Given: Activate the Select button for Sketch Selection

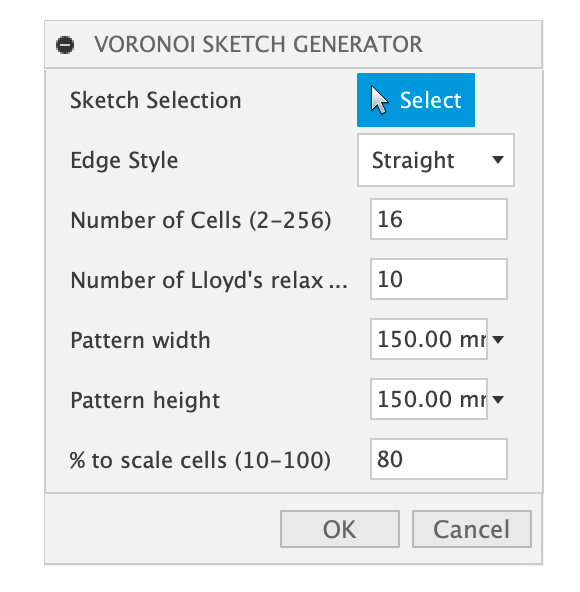Looking at the screenshot, I should click(x=416, y=100).
